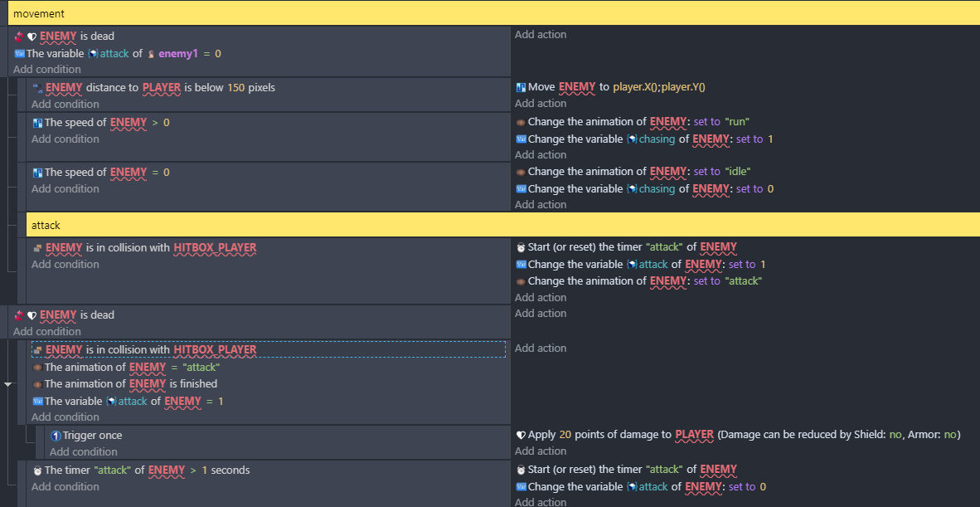Click "Add condition" under the enemy1 attack variable
This screenshot has height=507, width=980.
click(47, 70)
